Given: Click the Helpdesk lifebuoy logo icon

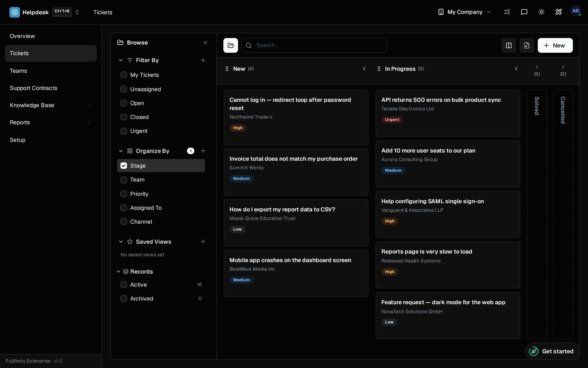Looking at the screenshot, I should pyautogui.click(x=14, y=12).
